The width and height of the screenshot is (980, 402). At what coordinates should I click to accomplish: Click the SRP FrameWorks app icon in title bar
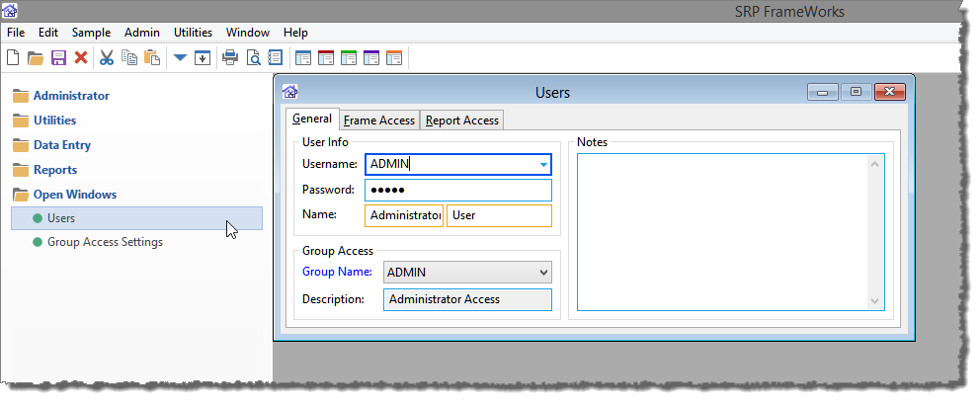coord(10,11)
